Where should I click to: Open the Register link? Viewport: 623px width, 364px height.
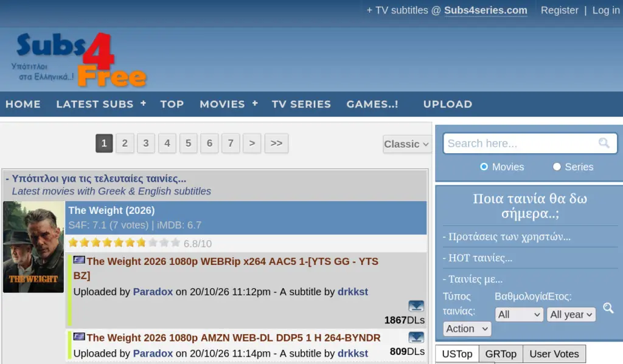560,10
